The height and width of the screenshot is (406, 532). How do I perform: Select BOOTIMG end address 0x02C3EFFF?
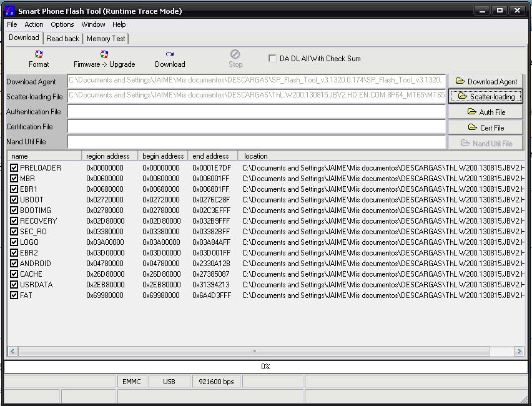coord(212,210)
